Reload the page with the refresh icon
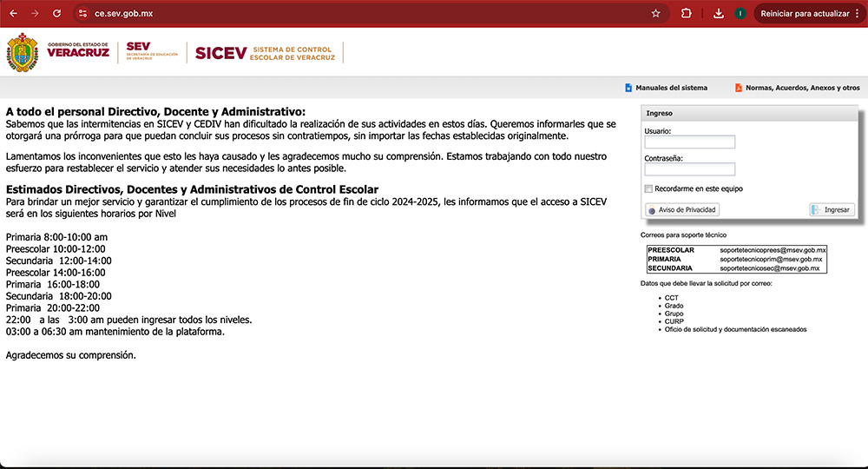This screenshot has height=469, width=868. [x=57, y=14]
